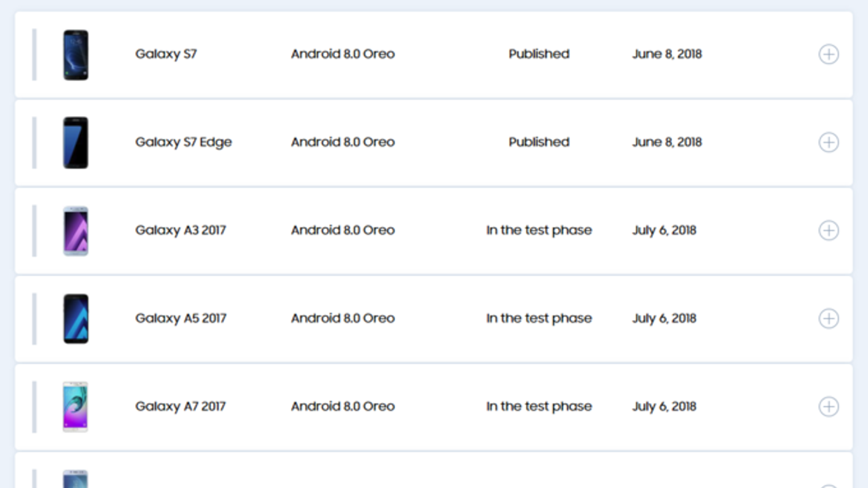Open the plus icon for Galaxy A3 2017
Screen dimensions: 868x488
coord(828,230)
